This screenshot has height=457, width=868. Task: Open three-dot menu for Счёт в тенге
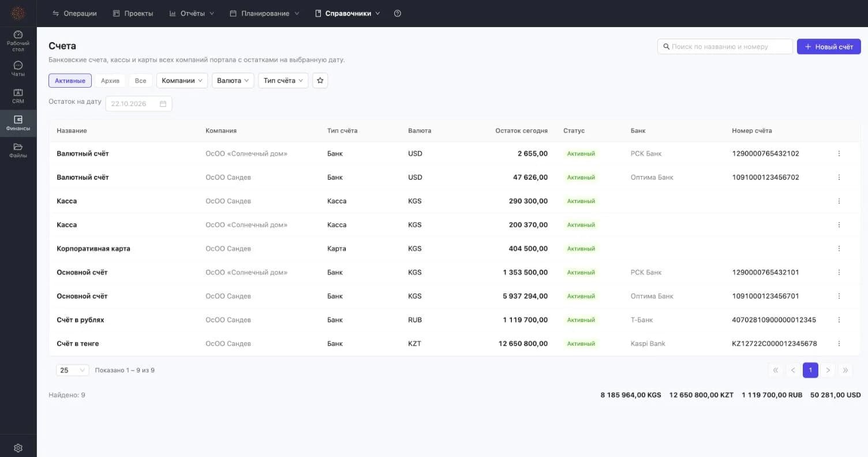[x=839, y=343]
